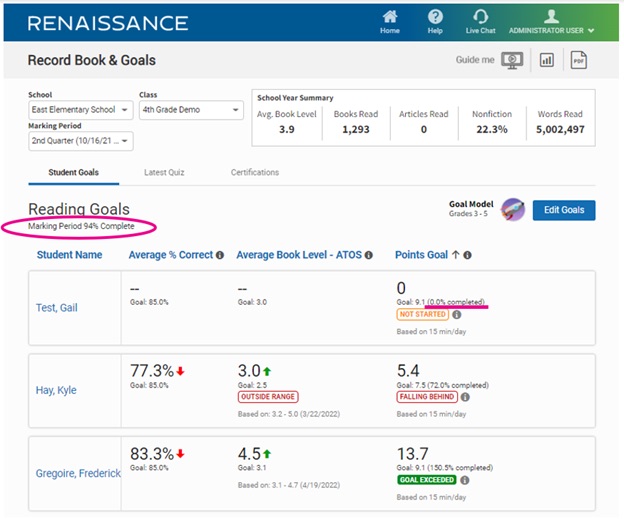Viewport: 624px width, 520px height.
Task: Click the FALLING BEHIND status badge
Action: 427,397
